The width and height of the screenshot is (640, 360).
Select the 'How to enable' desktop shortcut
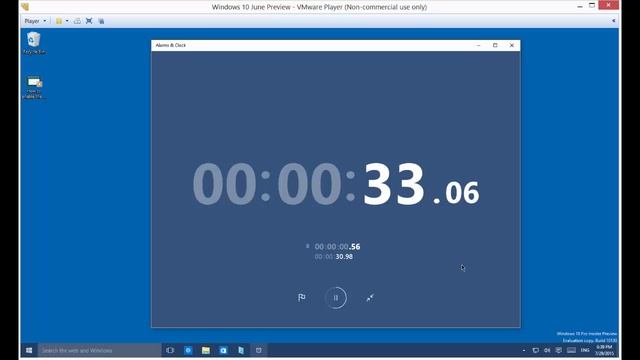pyautogui.click(x=34, y=87)
